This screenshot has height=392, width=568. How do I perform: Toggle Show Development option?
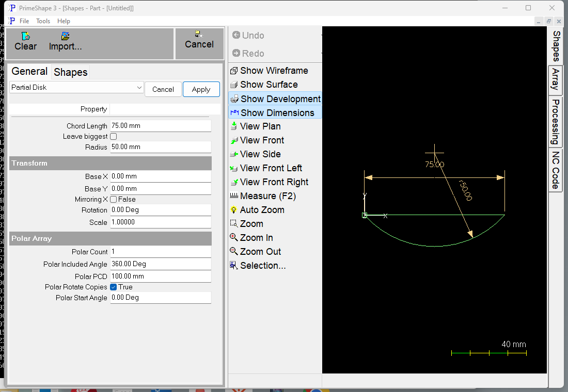275,99
